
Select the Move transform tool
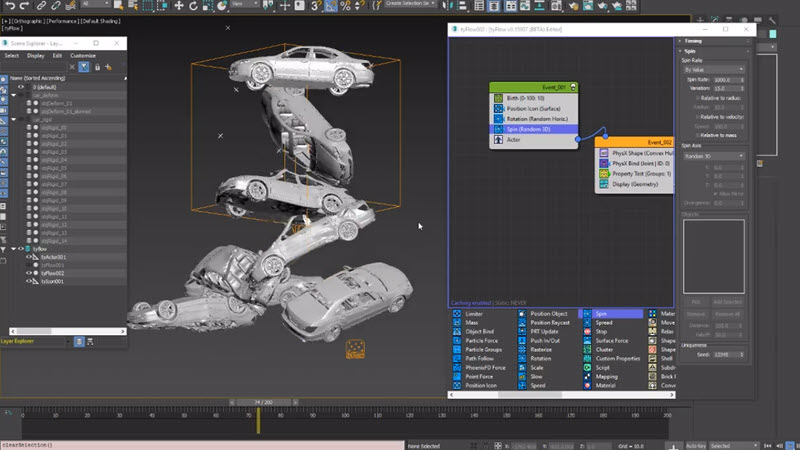(x=179, y=6)
